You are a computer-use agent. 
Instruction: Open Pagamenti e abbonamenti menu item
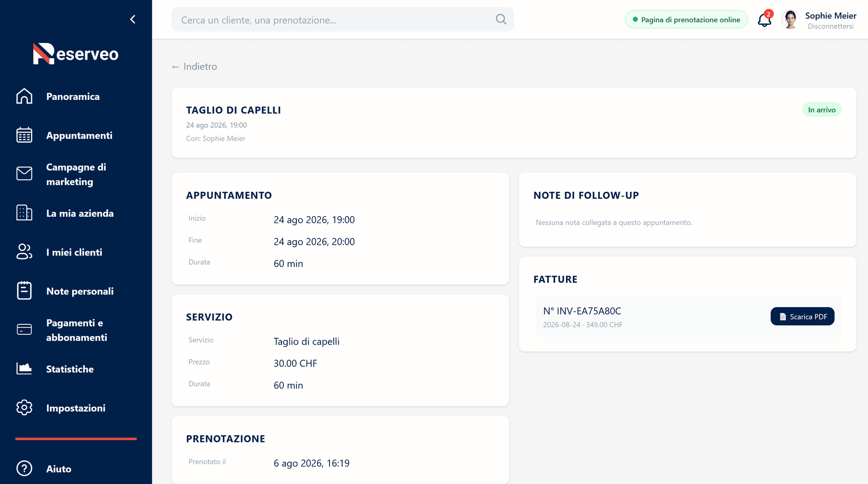76,330
